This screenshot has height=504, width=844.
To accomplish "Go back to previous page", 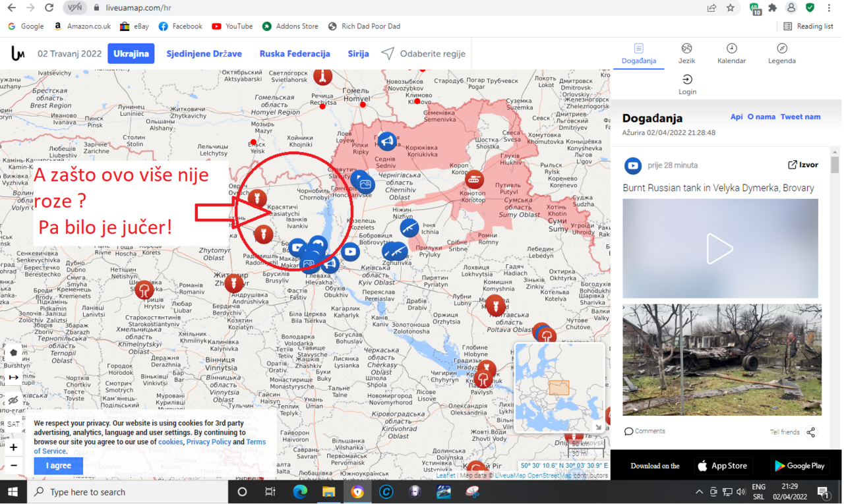I will click(12, 8).
